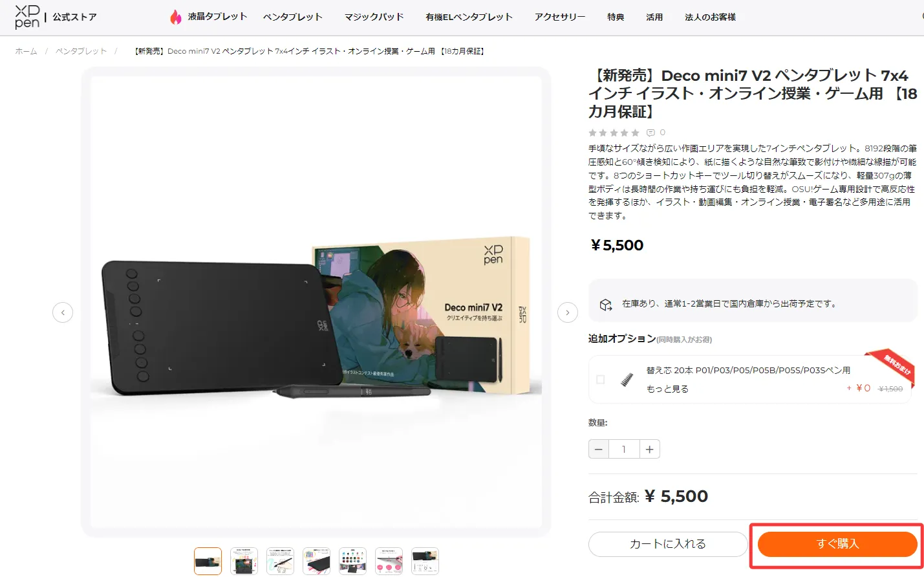924x577 pixels.
Task: Click the review comment count icon
Action: [651, 133]
